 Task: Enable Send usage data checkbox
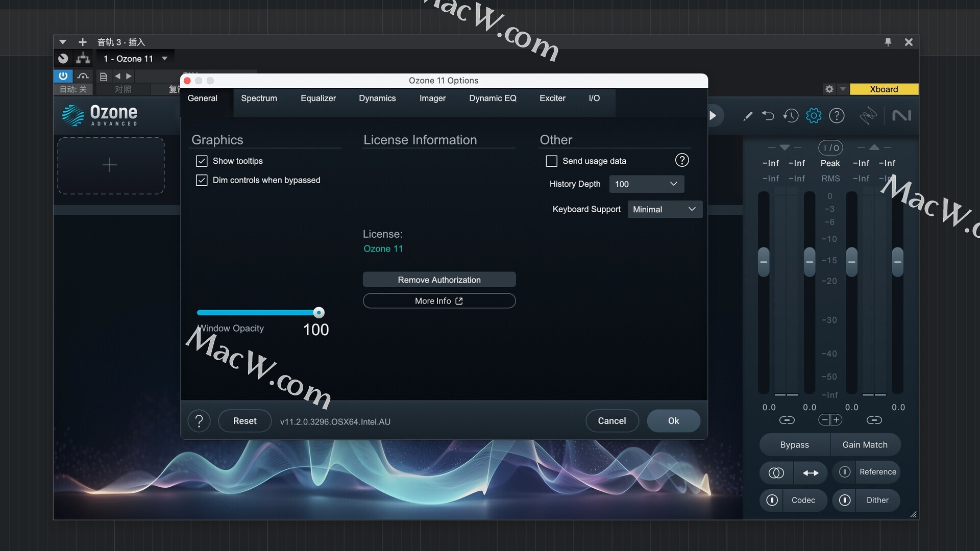tap(551, 161)
